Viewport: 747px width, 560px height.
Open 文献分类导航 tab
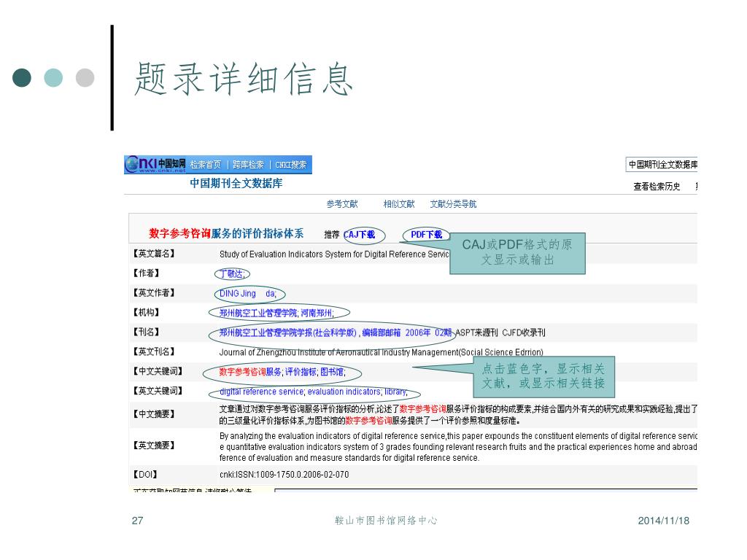click(452, 204)
